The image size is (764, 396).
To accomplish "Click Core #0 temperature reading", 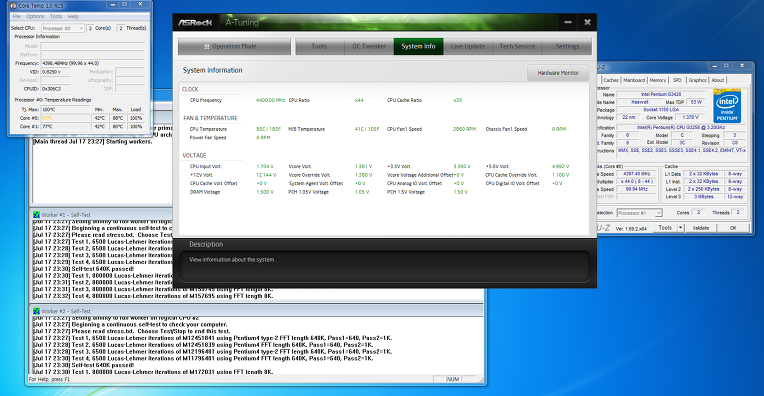I will point(66,118).
